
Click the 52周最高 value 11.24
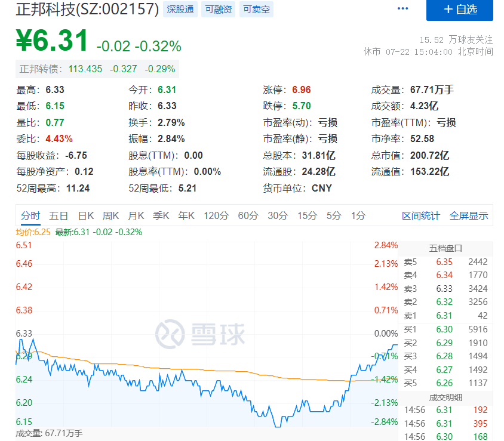click(78, 188)
